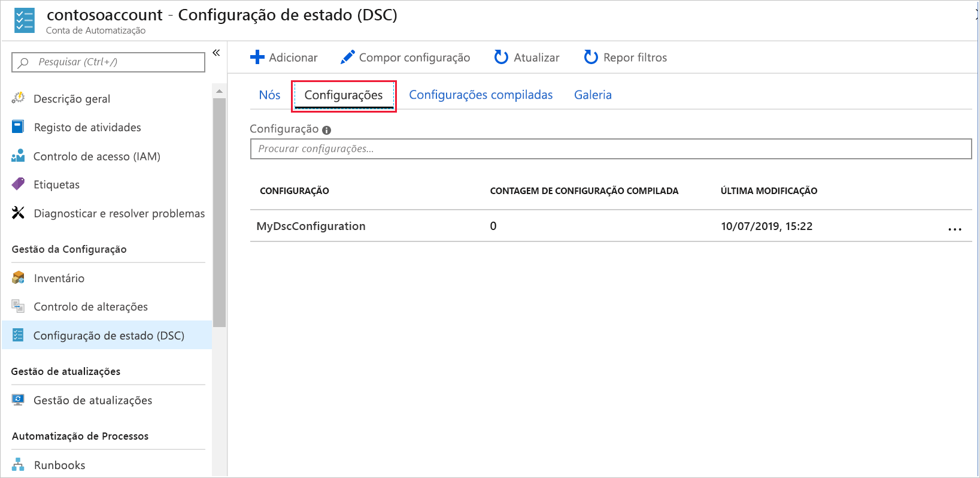Sort by CONFIGURAÇÃO column header
Screen dimensions: 980x478
[x=295, y=190]
